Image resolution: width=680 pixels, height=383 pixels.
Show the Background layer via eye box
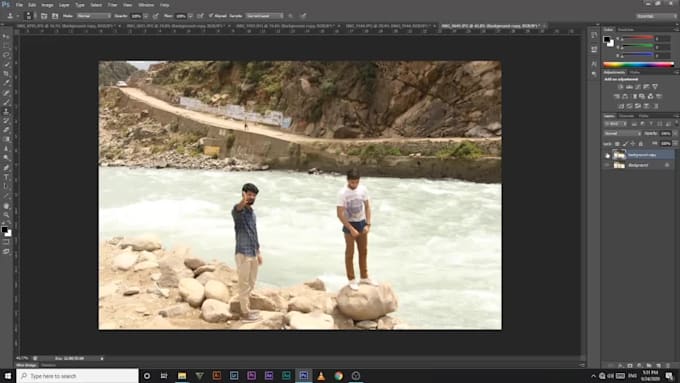coord(607,165)
